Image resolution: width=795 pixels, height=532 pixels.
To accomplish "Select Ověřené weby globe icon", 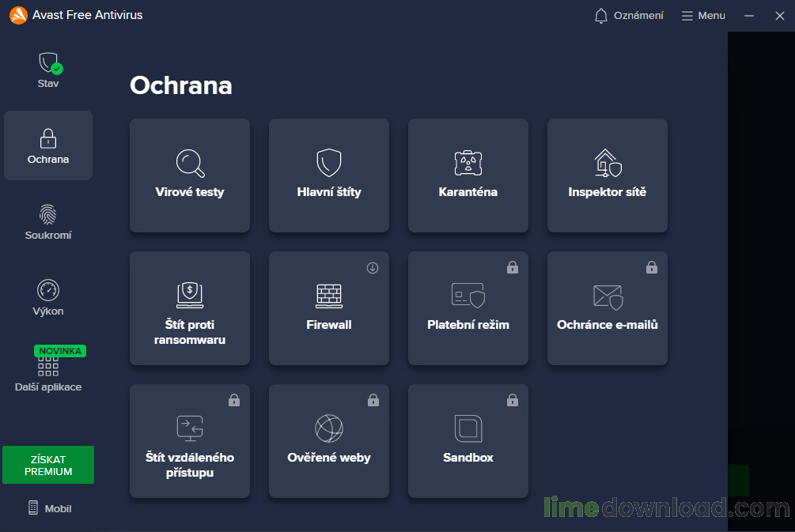I will click(x=328, y=428).
